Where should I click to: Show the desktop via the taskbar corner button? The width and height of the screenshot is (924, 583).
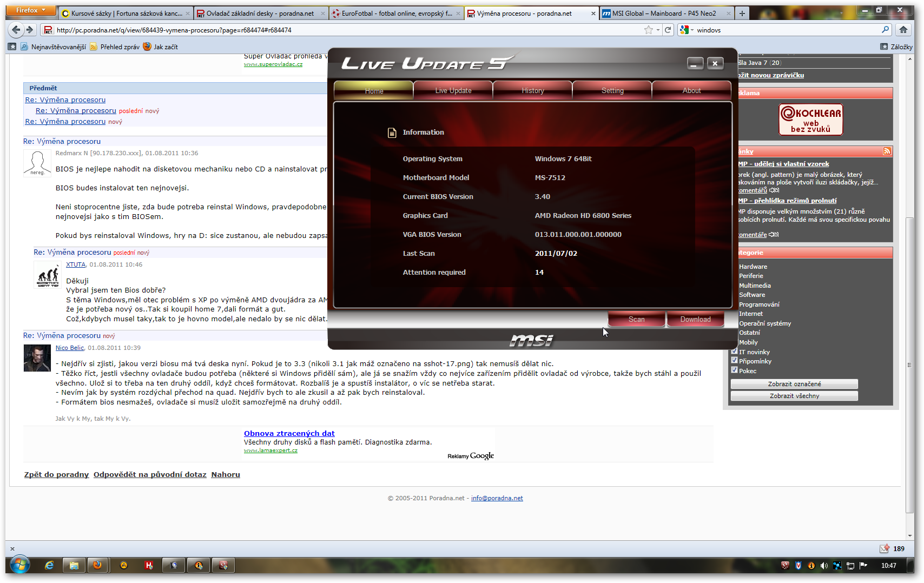910,566
